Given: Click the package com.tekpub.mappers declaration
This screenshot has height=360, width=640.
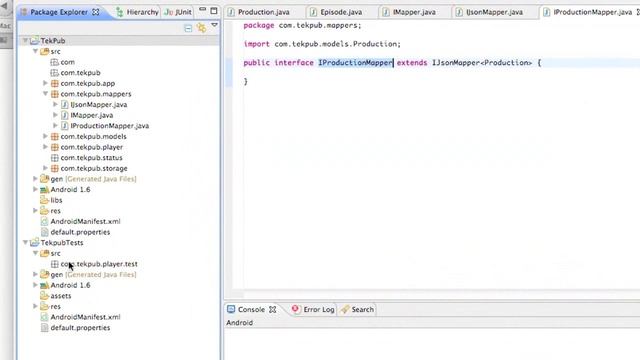Looking at the screenshot, I should click(302, 25).
